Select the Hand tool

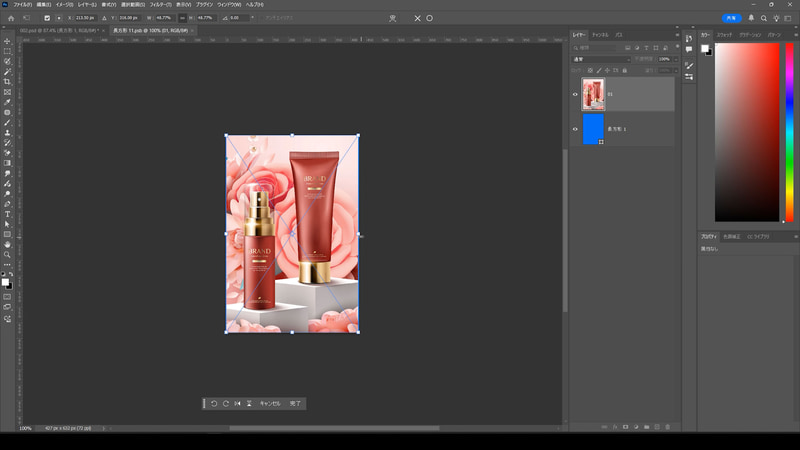(x=7, y=245)
